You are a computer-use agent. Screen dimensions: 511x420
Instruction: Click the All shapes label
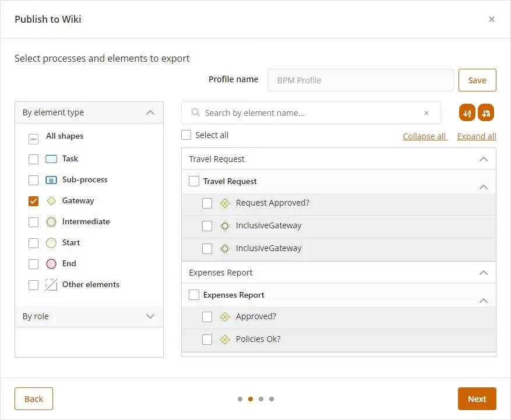pos(65,136)
